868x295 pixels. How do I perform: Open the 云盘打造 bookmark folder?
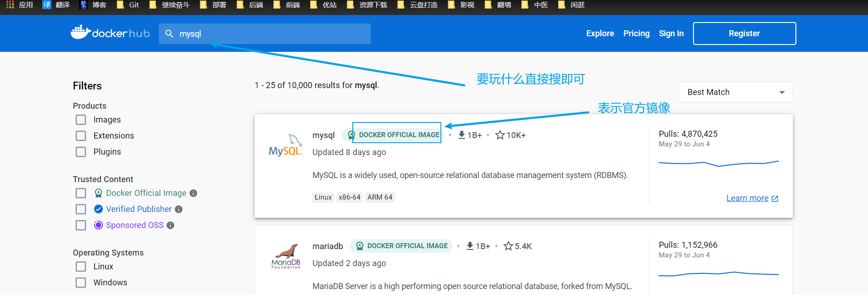417,5
